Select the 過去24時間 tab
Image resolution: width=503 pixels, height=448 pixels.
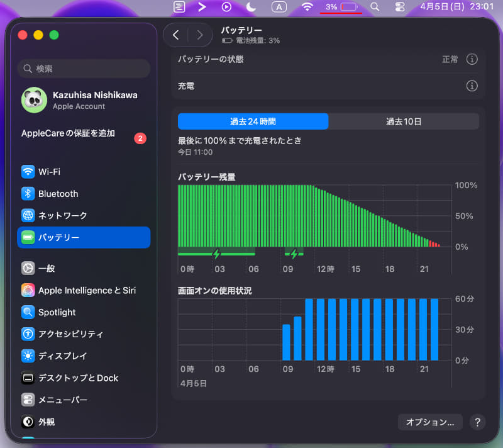(254, 121)
